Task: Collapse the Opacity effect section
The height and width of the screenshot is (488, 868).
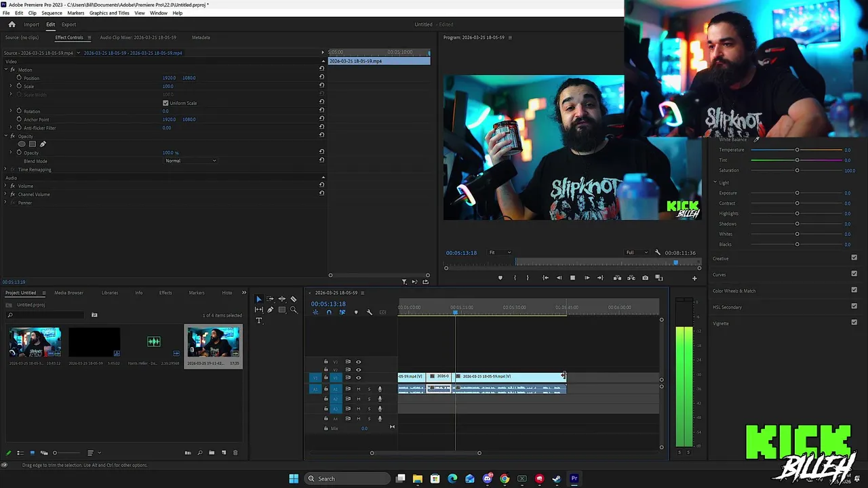Action: pyautogui.click(x=5, y=136)
